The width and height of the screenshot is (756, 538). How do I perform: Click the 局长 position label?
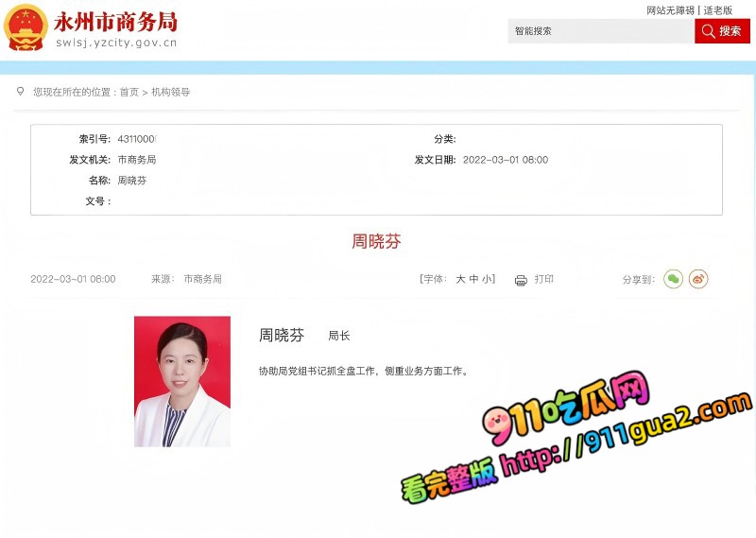pos(339,336)
